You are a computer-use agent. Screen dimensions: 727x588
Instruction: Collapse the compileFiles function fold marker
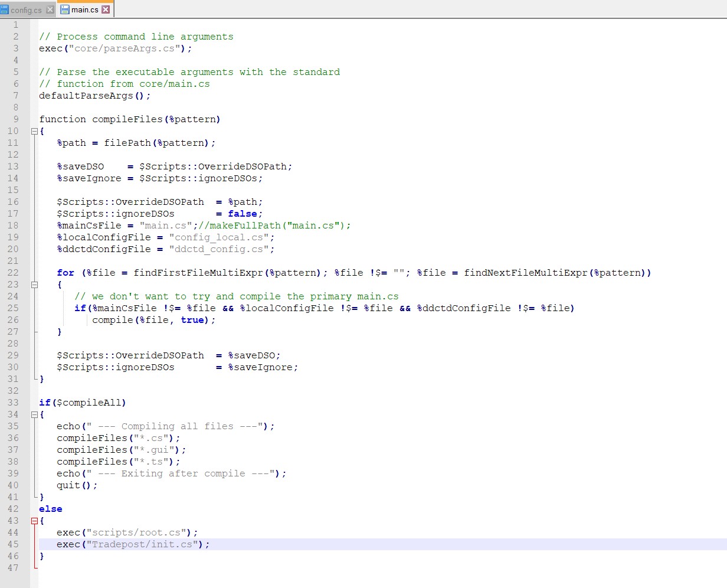pos(34,131)
